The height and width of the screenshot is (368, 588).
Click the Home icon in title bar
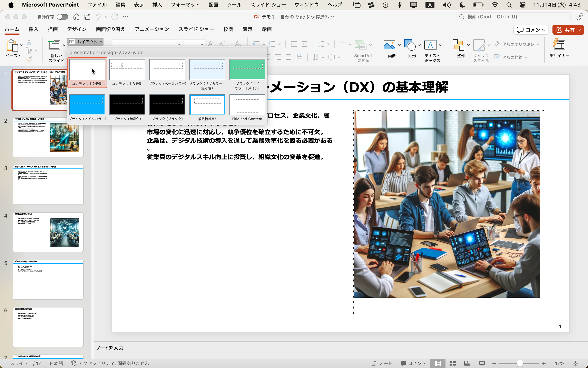coord(76,17)
